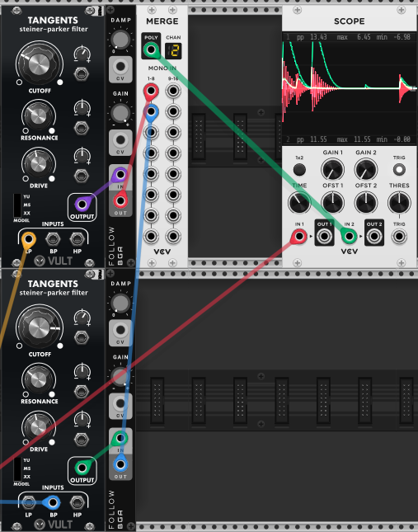
Task: Toggle the Scope TRIG light button
Action: [x=399, y=169]
